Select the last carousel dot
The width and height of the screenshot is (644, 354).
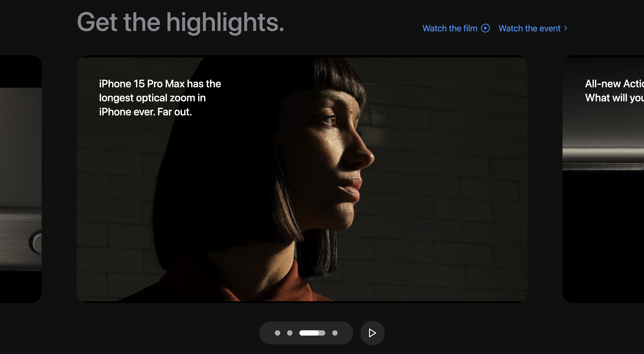point(335,333)
